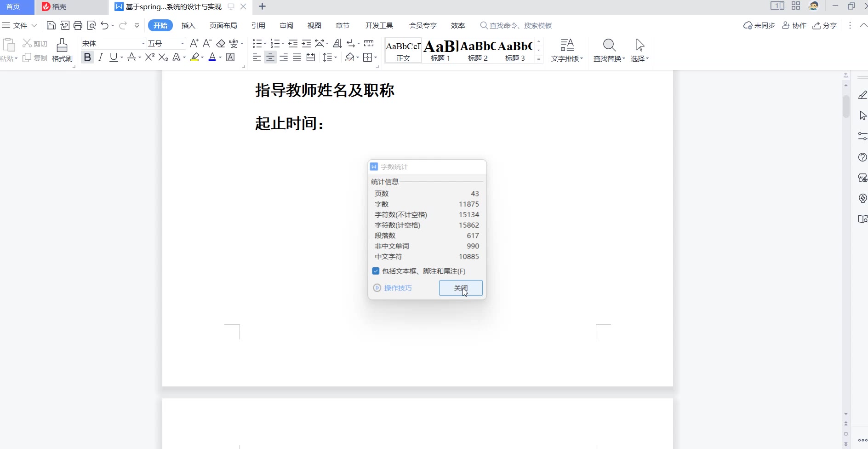Screen dimensions: 868x449
Task: Expand underline style dropdown arrow
Action: tap(122, 58)
